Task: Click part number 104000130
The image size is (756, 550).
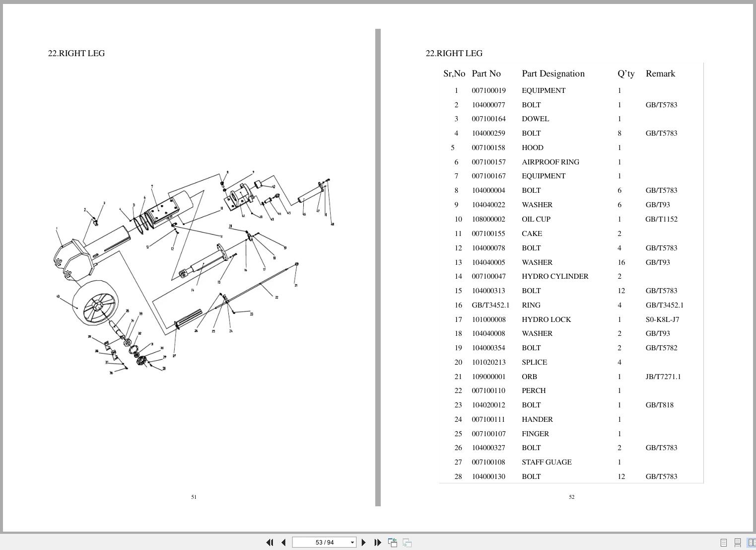Action: (x=488, y=476)
